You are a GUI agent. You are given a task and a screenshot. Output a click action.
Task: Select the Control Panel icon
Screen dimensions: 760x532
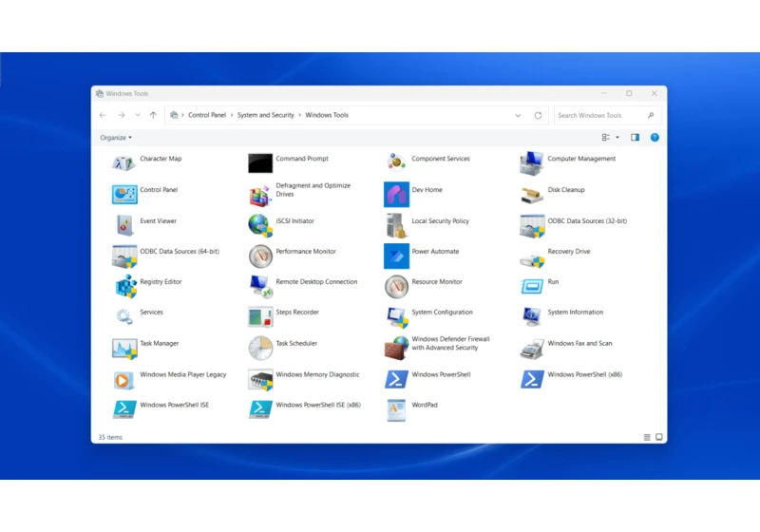coord(124,195)
